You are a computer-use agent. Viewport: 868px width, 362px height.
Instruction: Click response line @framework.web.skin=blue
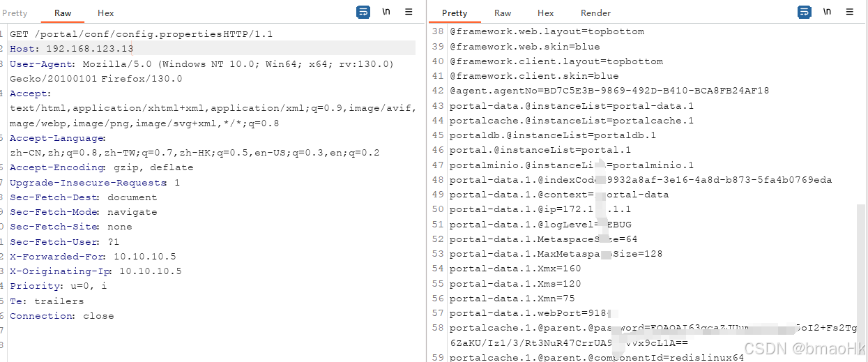[524, 47]
